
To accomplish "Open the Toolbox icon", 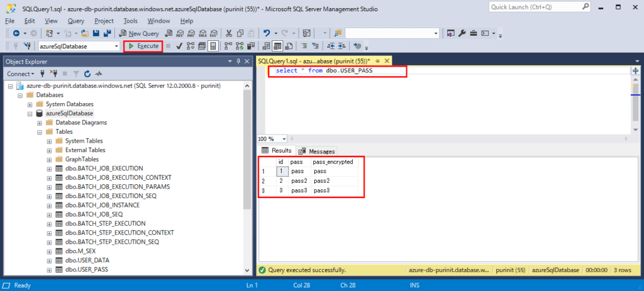I will 473,34.
